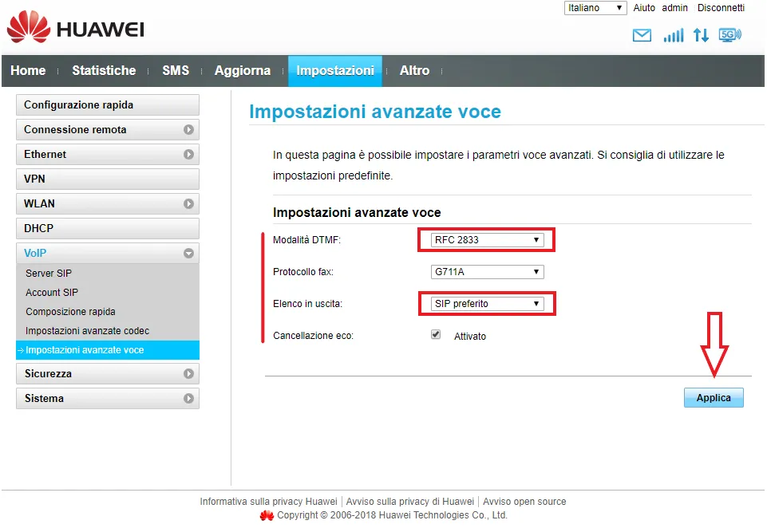The image size is (767, 532).
Task: Collapse the VoIP section arrow
Action: [188, 254]
